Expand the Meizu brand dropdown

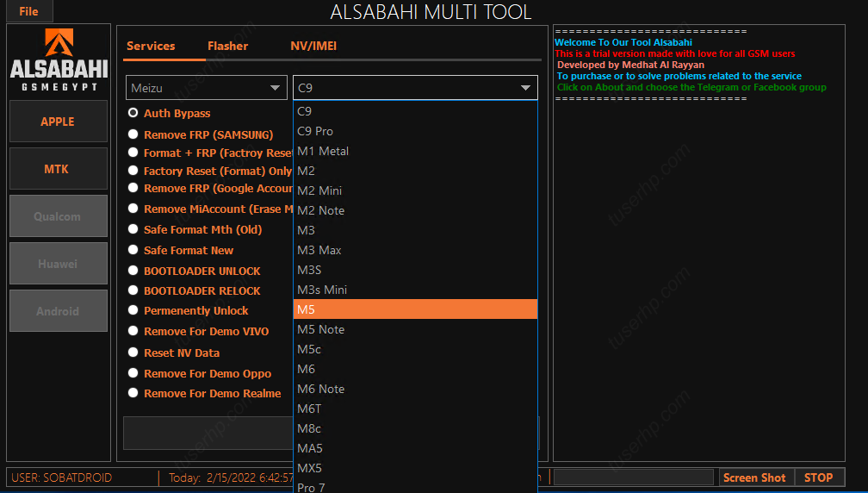click(x=207, y=88)
